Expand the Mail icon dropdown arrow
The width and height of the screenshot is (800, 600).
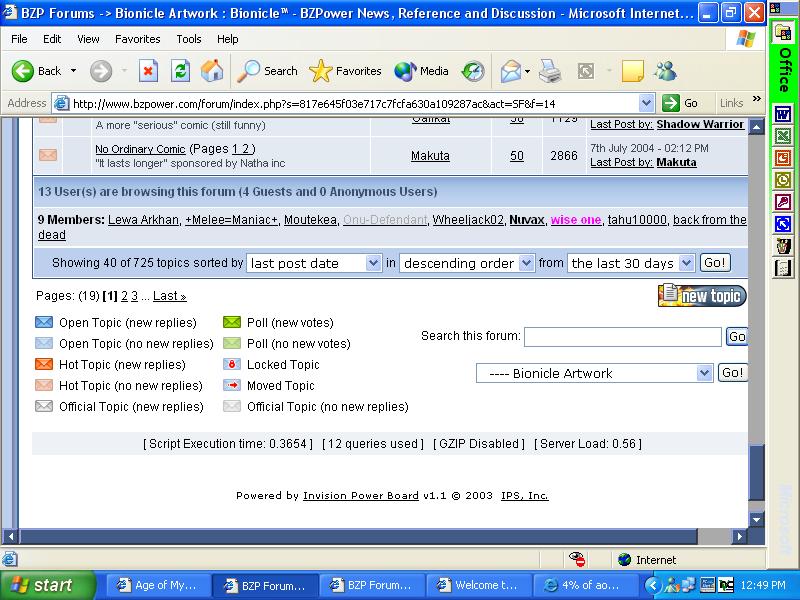528,71
